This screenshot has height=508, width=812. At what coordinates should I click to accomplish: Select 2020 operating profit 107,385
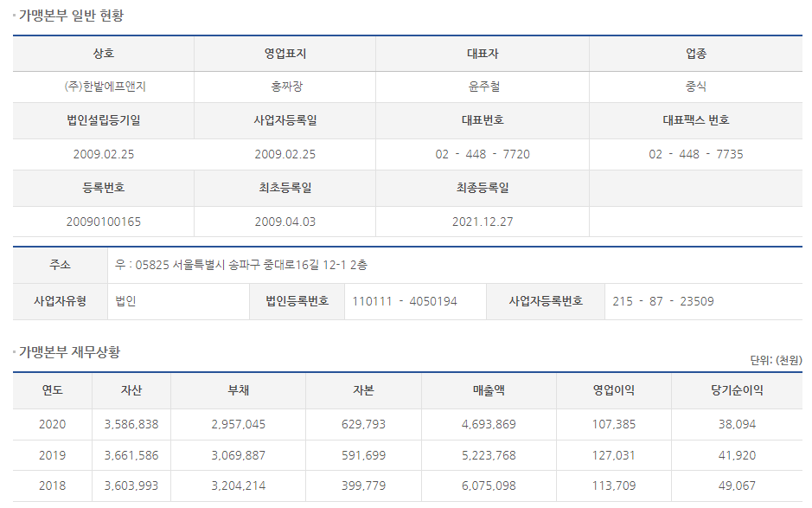614,424
